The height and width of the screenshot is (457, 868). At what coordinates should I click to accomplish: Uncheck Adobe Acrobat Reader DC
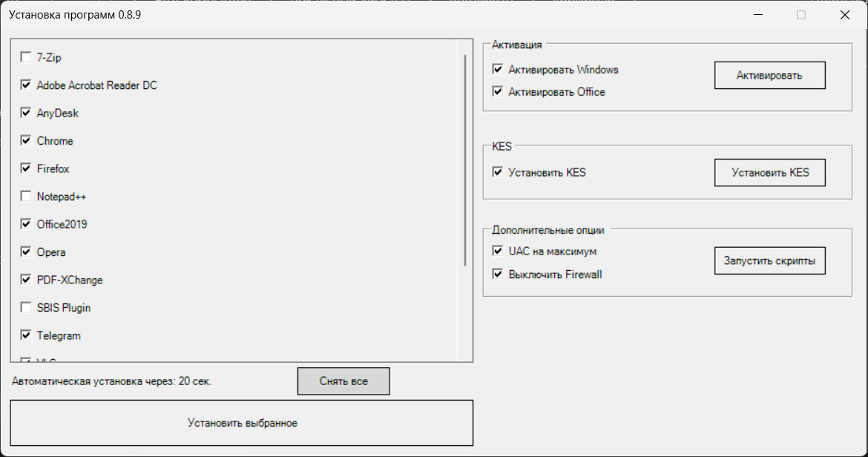25,85
